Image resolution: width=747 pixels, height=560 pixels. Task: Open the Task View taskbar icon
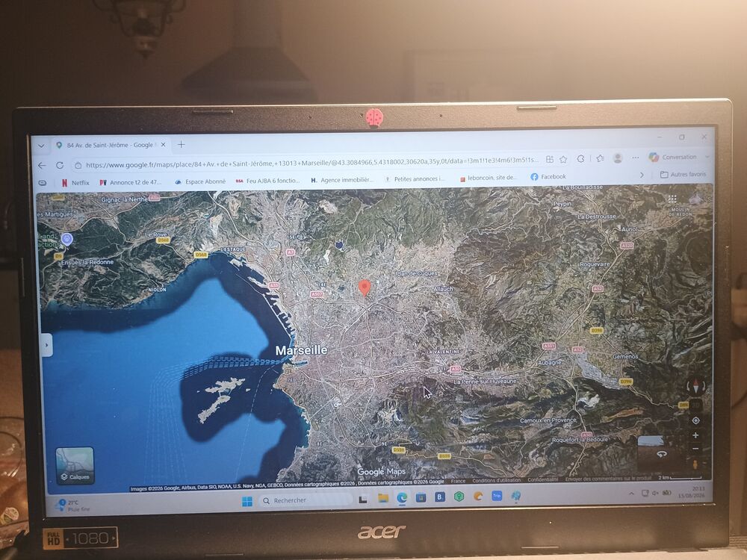point(362,499)
